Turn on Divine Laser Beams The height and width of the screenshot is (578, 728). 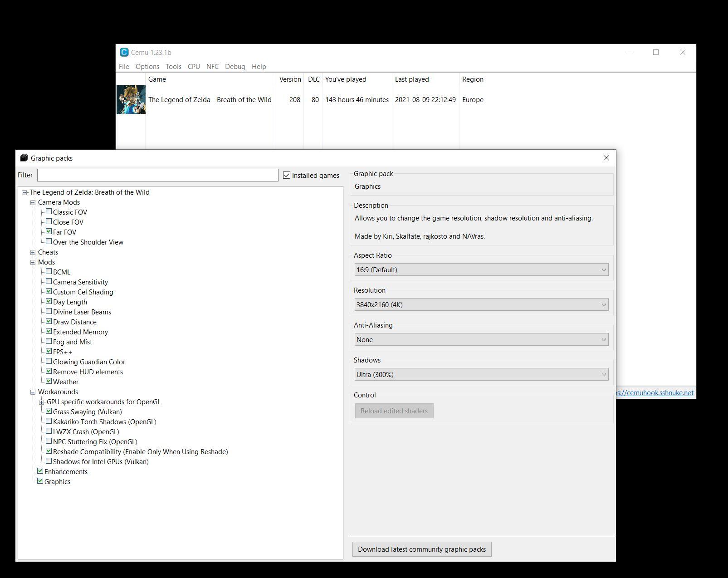tap(49, 311)
